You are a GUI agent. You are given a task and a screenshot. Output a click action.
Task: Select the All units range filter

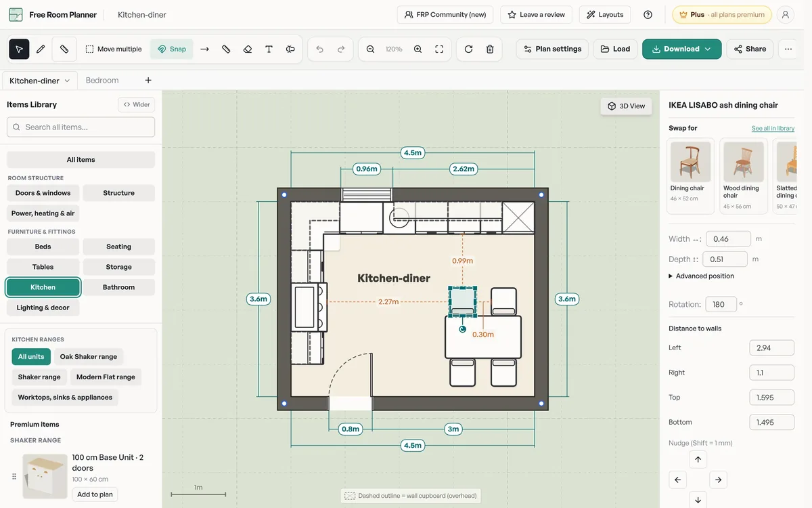[x=31, y=357]
